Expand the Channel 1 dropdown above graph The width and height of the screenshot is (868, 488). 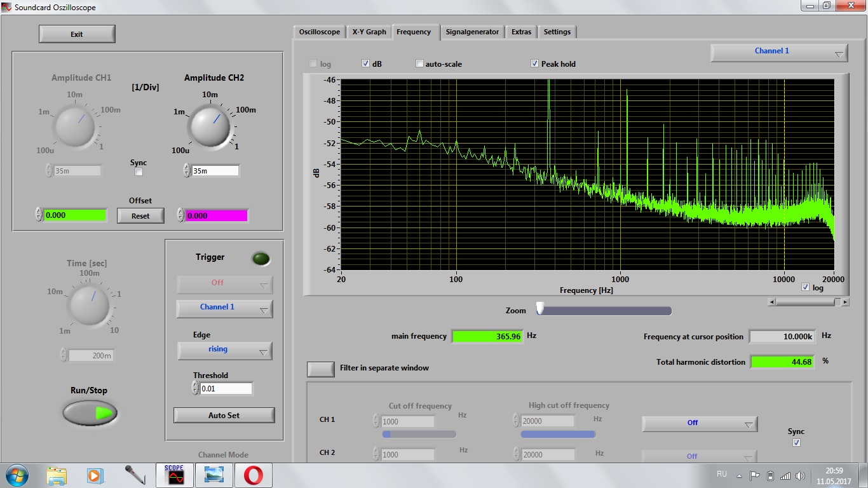(779, 52)
